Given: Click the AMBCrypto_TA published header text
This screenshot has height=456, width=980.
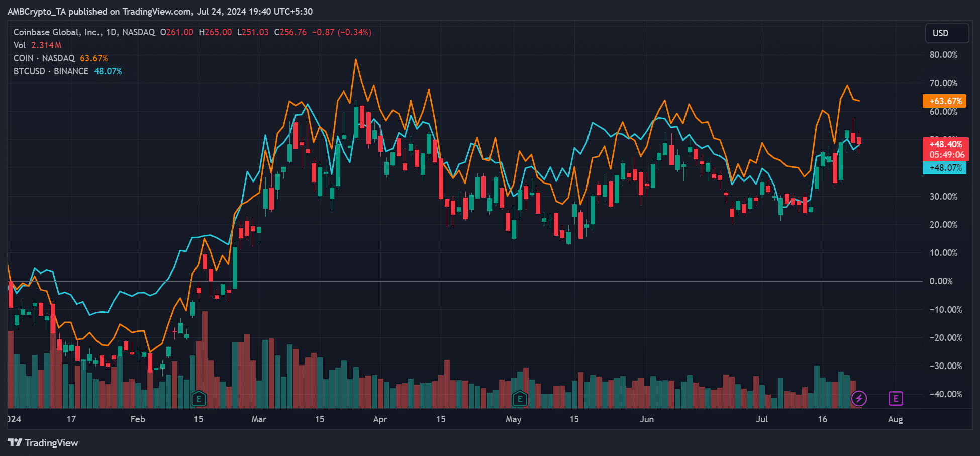Looking at the screenshot, I should (x=160, y=12).
